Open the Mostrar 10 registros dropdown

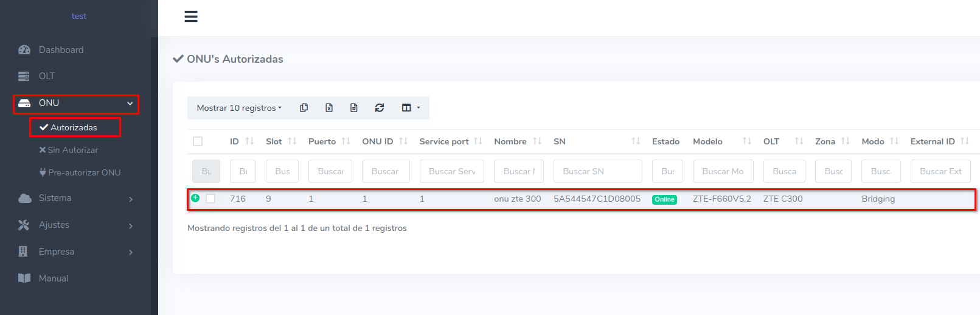(239, 108)
